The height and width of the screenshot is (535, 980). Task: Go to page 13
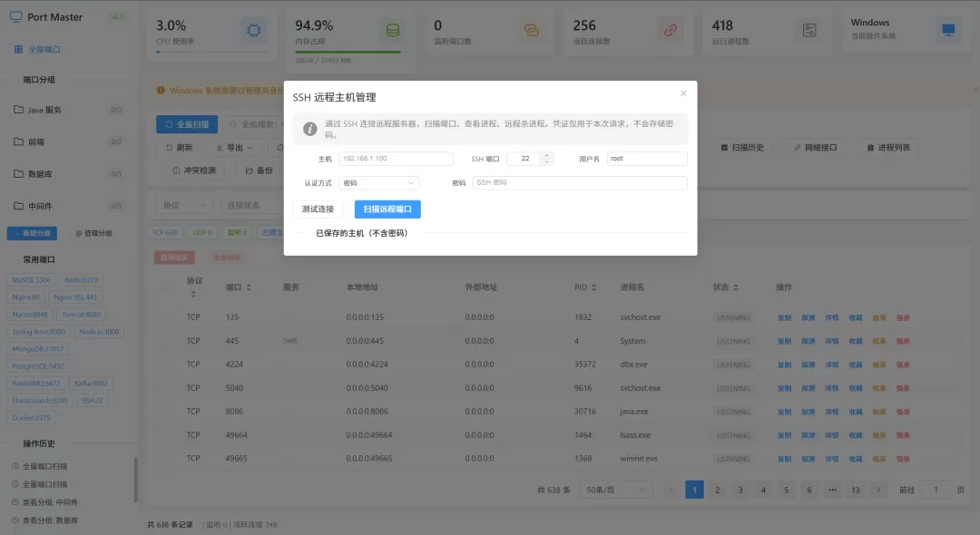tap(856, 490)
